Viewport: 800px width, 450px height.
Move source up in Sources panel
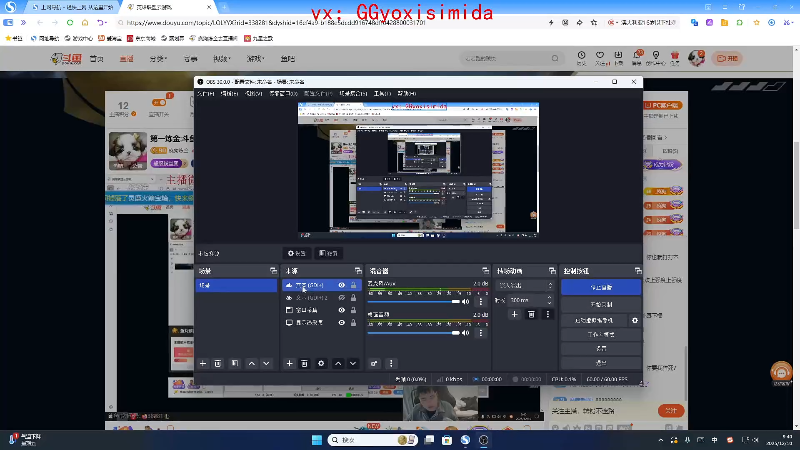tap(338, 363)
